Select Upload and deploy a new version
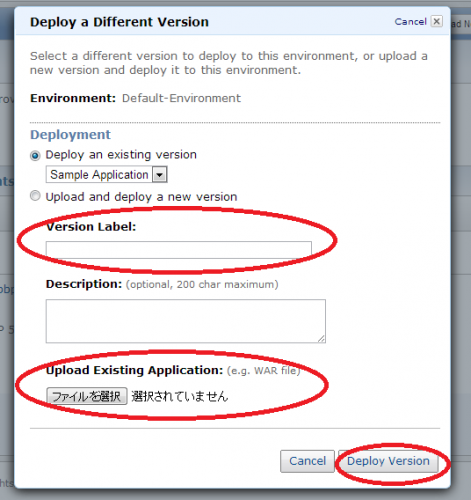Image resolution: width=471 pixels, height=500 pixels. pos(35,196)
